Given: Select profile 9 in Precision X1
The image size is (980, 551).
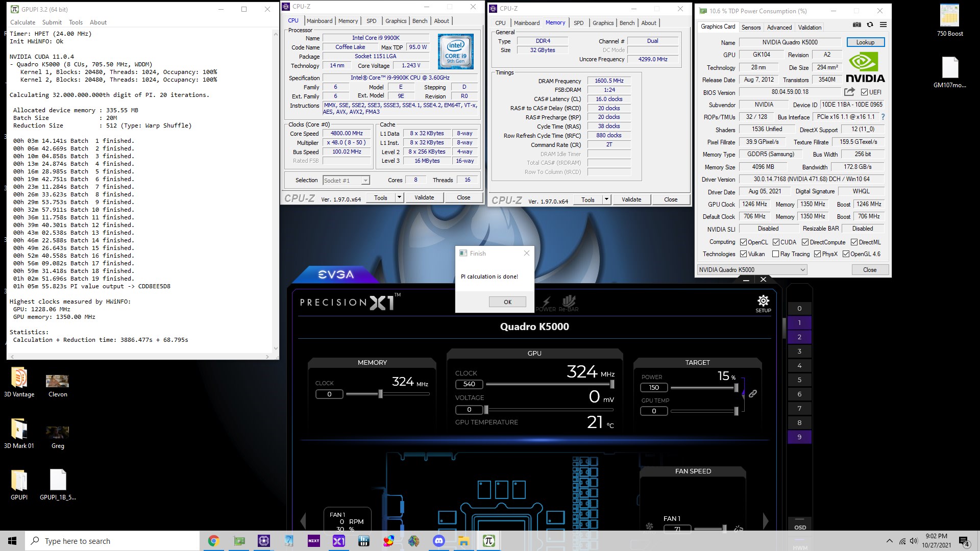Looking at the screenshot, I should pos(799,437).
